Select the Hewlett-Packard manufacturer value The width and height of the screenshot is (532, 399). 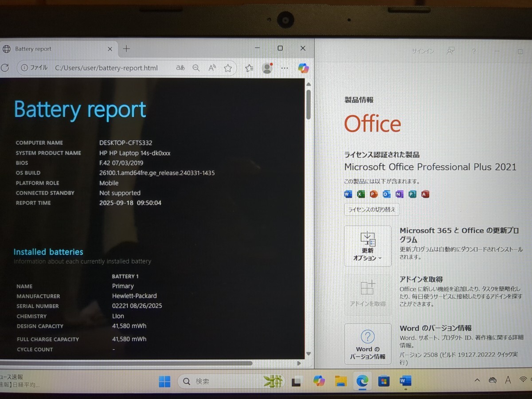click(x=134, y=296)
